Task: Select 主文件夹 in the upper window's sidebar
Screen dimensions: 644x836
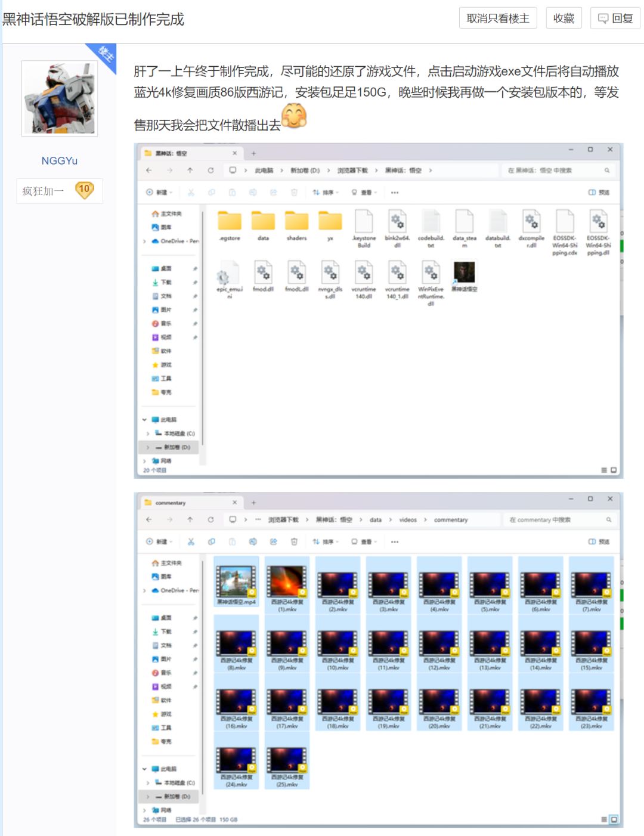Action: [x=167, y=213]
